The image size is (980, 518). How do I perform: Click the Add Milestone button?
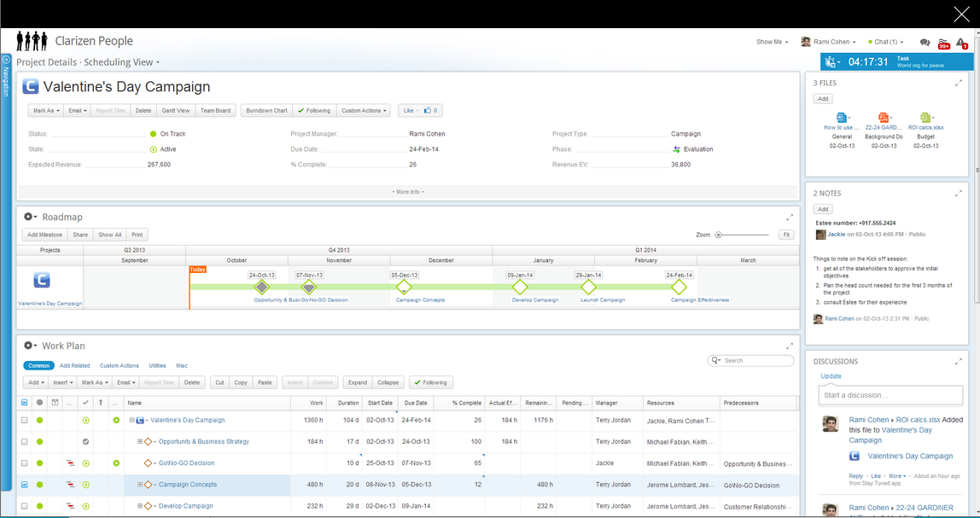point(44,235)
